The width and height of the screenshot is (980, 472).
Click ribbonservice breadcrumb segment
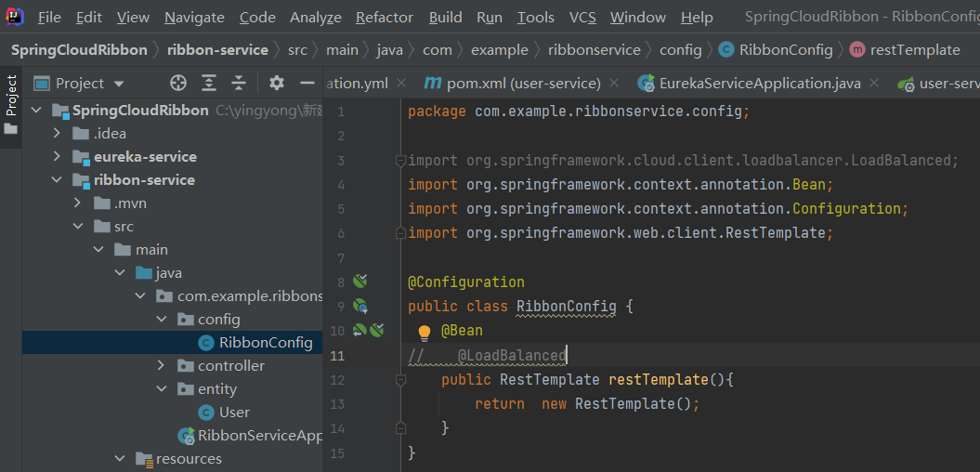coord(595,49)
